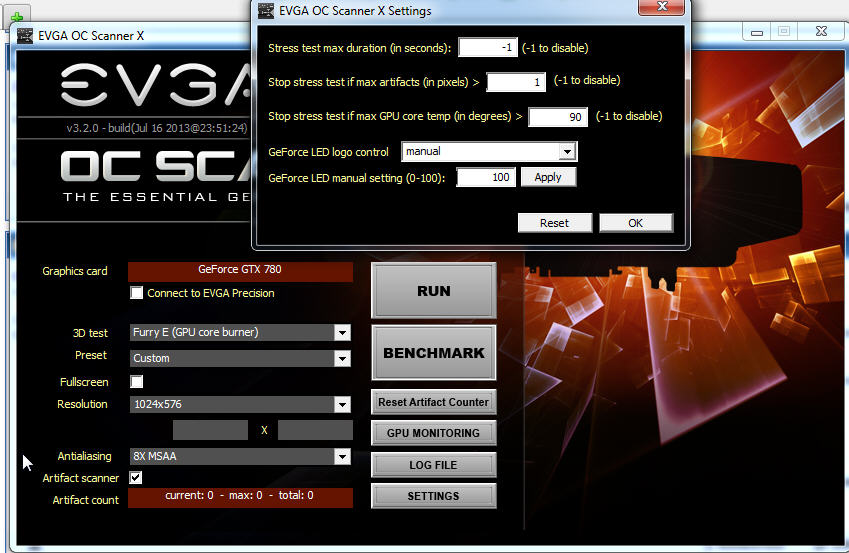Toggle the Fullscreen checkbox
849x553 pixels.
click(x=136, y=382)
